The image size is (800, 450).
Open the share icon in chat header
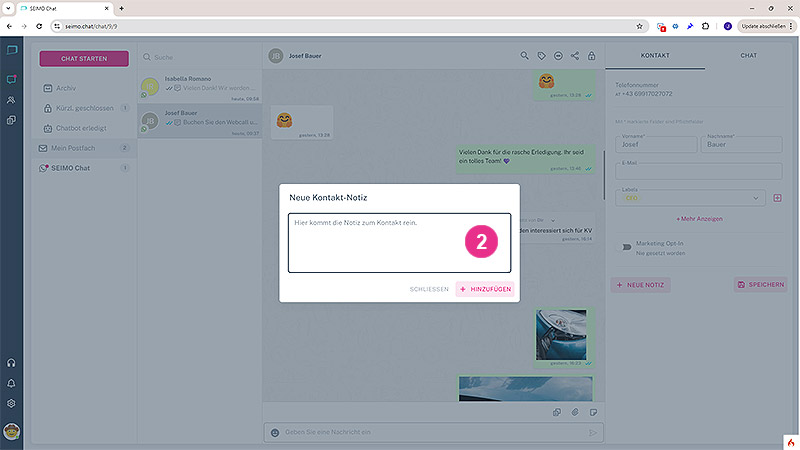click(575, 56)
